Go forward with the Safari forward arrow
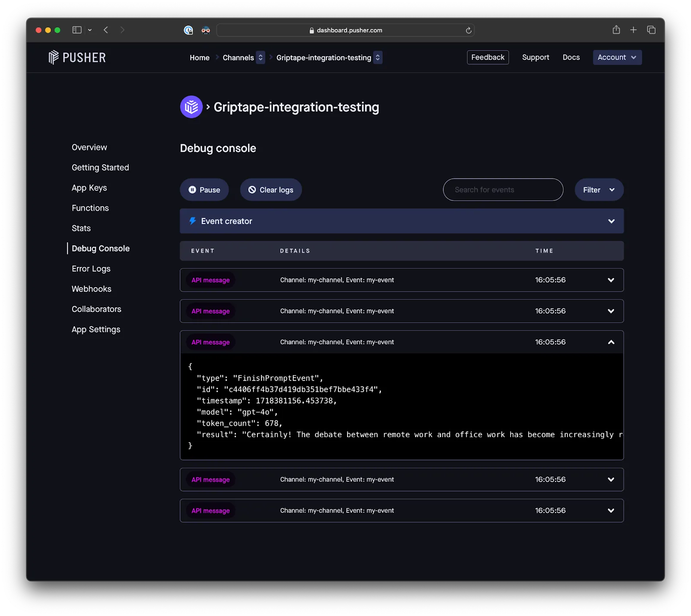 click(122, 30)
